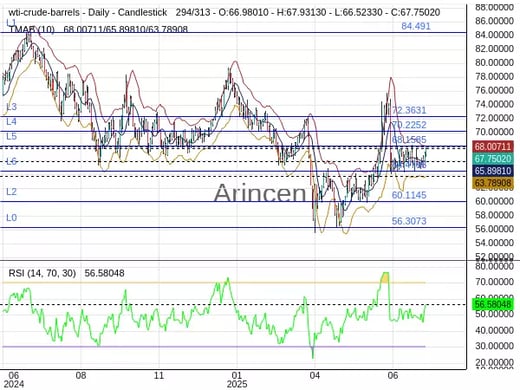Select the 70.00000 RSI axis label
The image size is (520, 390).
[x=494, y=282]
